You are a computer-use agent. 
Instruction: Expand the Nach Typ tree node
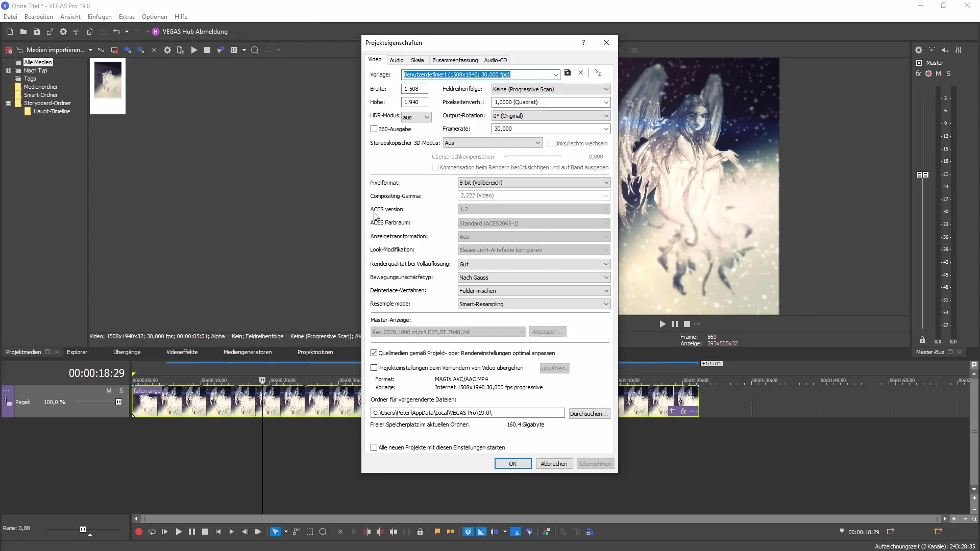click(x=8, y=70)
